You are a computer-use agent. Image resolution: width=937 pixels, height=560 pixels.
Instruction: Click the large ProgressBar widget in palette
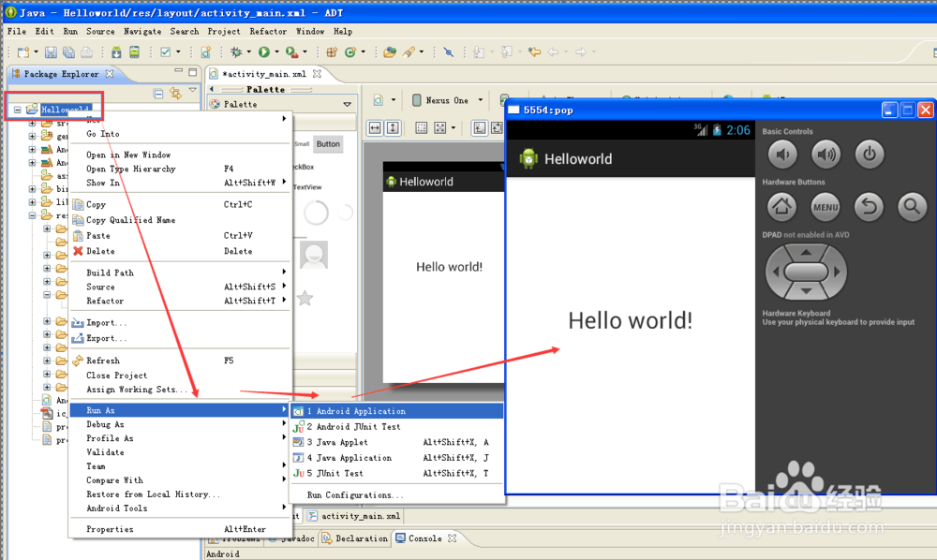click(316, 213)
